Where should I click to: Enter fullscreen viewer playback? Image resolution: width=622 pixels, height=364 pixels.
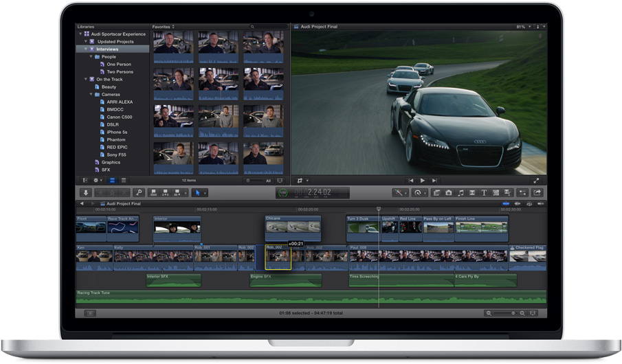(x=536, y=181)
